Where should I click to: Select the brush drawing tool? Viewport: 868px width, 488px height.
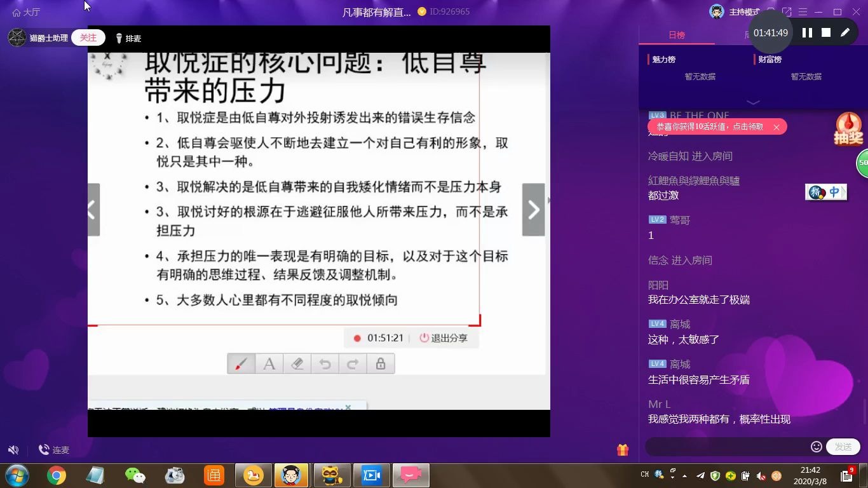241,363
